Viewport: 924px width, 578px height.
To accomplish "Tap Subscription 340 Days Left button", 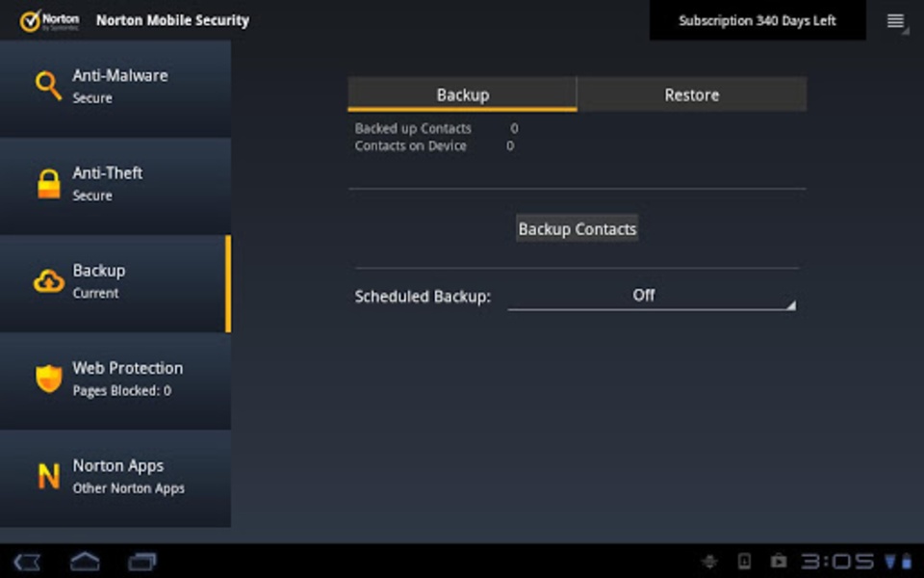I will coord(757,20).
